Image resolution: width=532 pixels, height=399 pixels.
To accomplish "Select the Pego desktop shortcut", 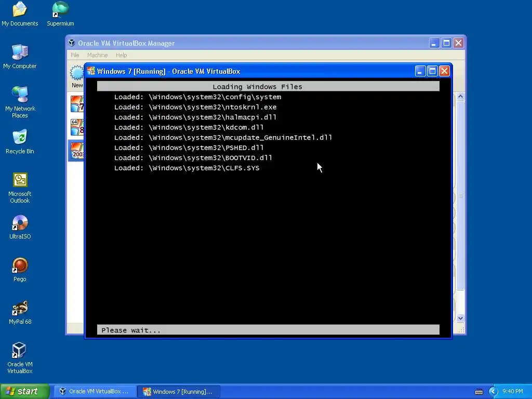I will tap(20, 270).
